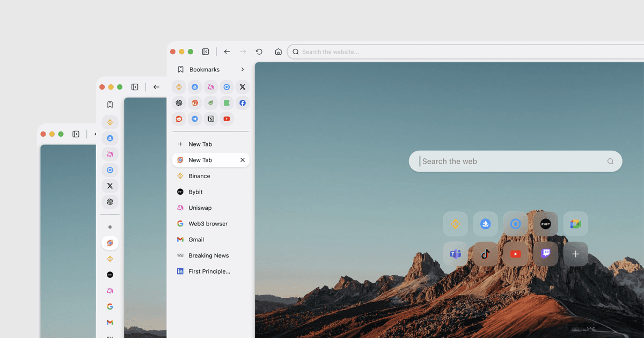This screenshot has height=338, width=644.
Task: Open the OpenSea speed dial tile
Action: [x=486, y=224]
